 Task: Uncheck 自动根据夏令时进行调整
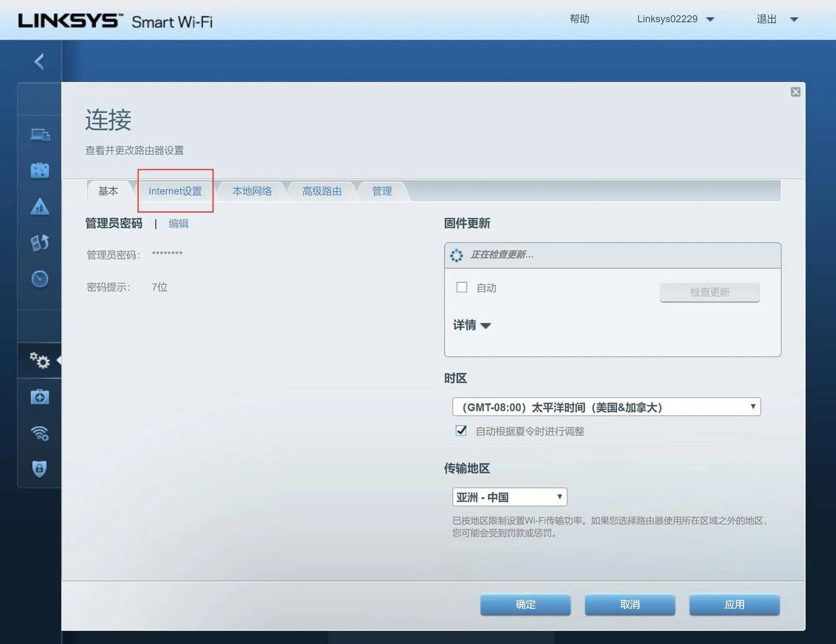(x=460, y=431)
